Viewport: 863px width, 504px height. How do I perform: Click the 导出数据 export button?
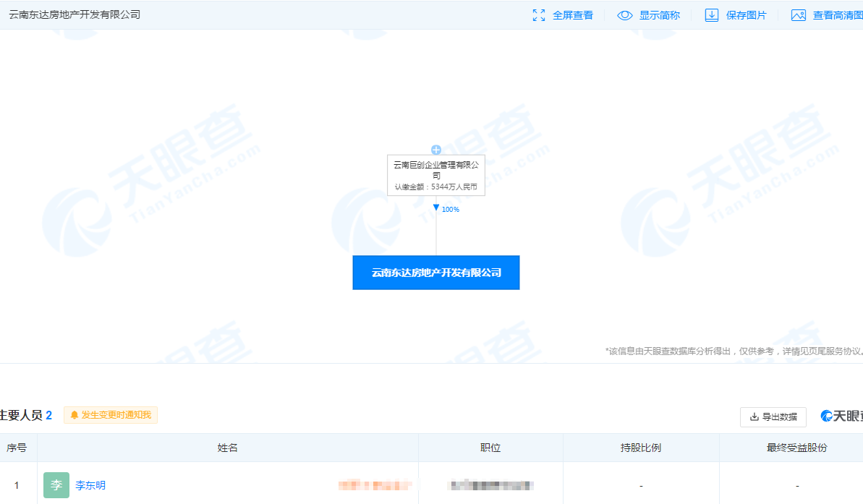[x=773, y=417]
